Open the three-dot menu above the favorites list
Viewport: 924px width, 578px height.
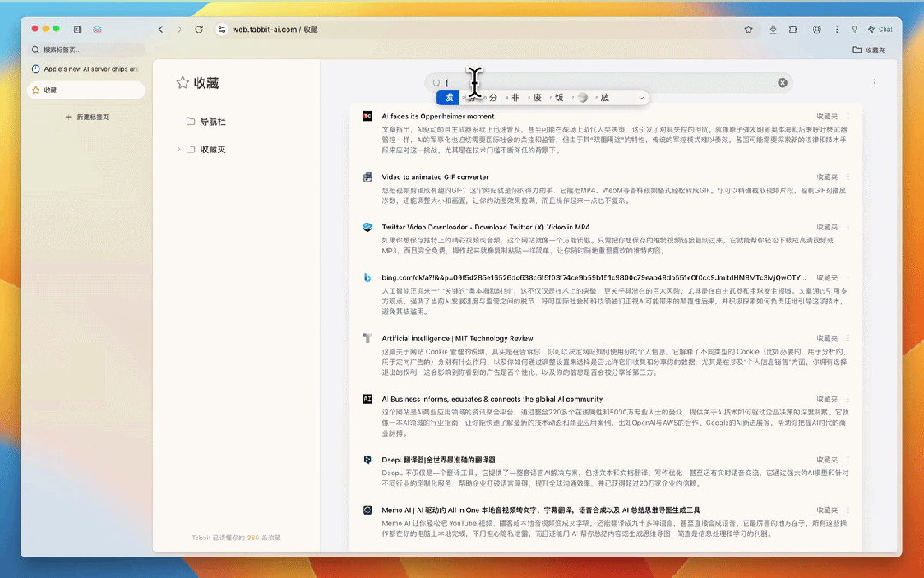coord(874,82)
